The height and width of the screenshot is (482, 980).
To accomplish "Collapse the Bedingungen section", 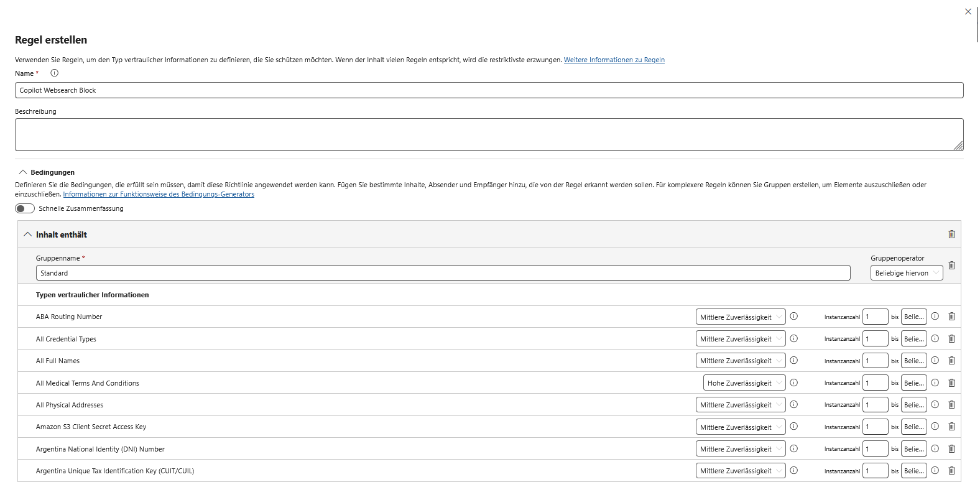I will [23, 172].
